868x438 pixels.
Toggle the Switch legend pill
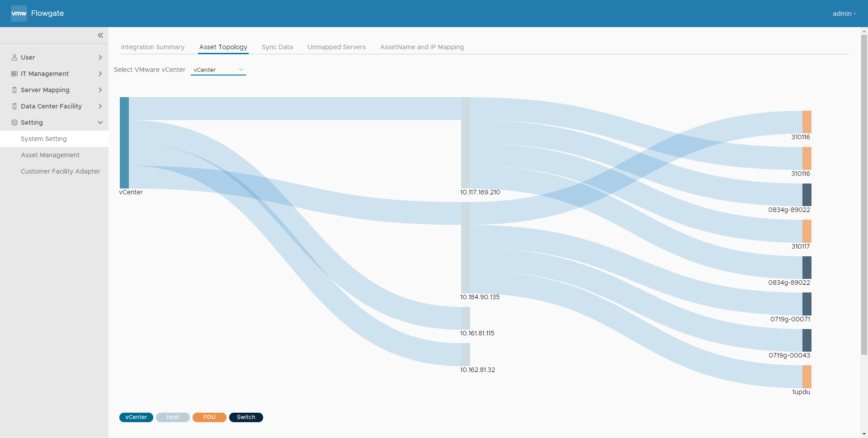tap(246, 417)
